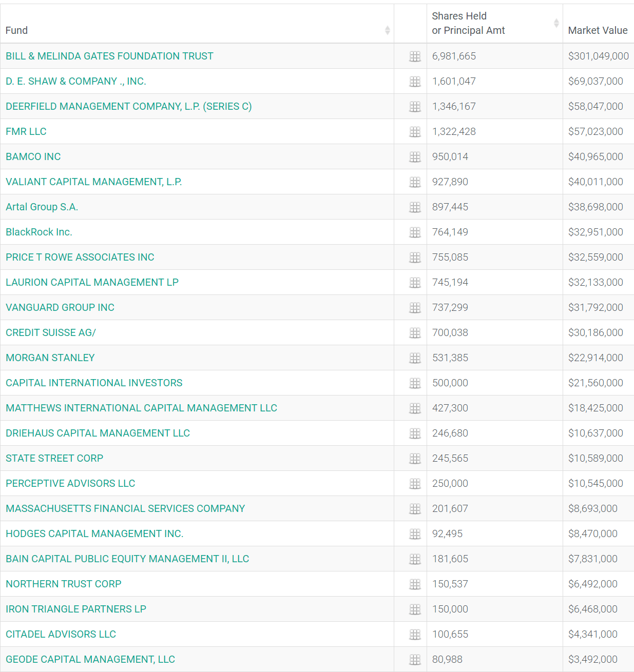Open grid icon for Driehaus Capital row
Screen dimensions: 634x672
coord(415,433)
